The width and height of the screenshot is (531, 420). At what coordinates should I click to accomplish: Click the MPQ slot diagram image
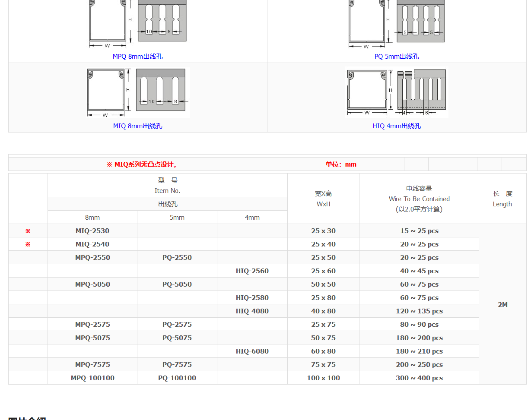[x=162, y=22]
